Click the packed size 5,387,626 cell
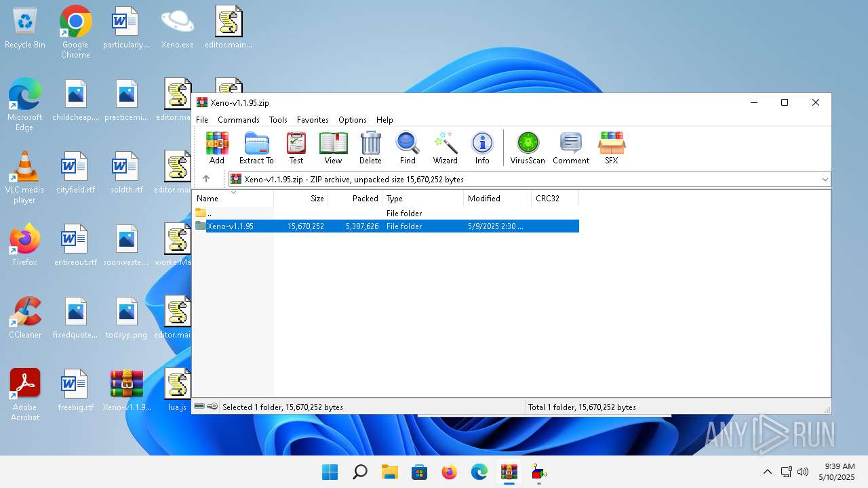868x488 pixels. pos(362,226)
